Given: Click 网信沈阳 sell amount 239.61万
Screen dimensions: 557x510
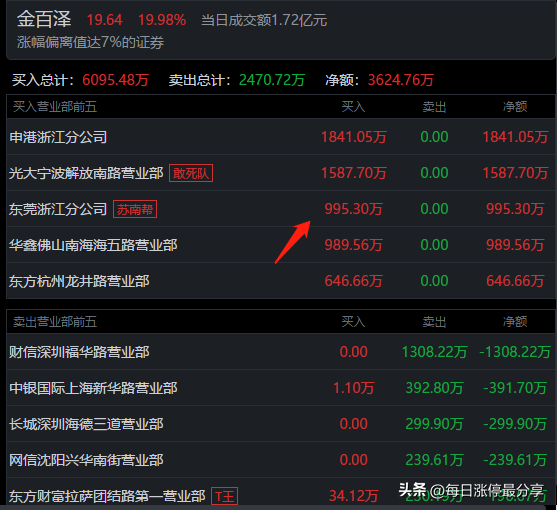Looking at the screenshot, I should [x=434, y=460].
